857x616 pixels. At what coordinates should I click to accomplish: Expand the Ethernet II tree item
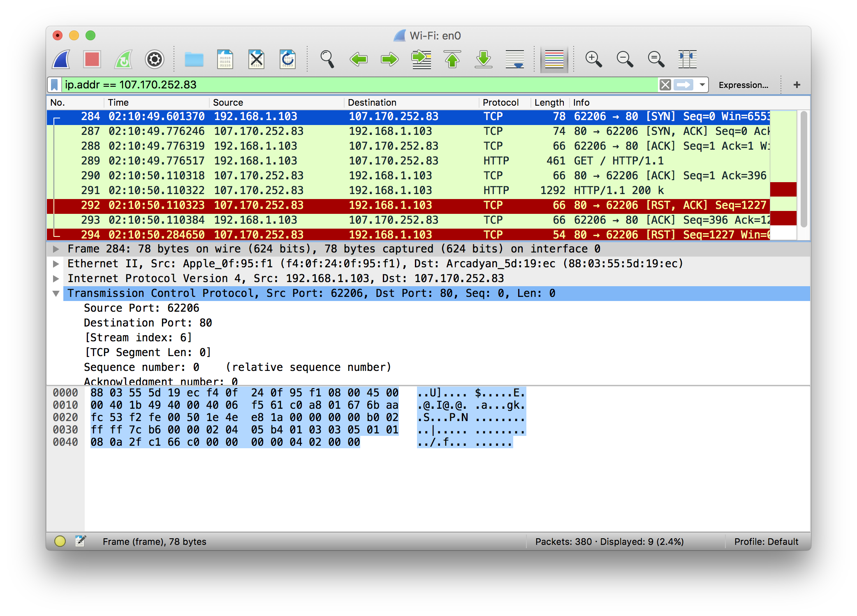56,264
